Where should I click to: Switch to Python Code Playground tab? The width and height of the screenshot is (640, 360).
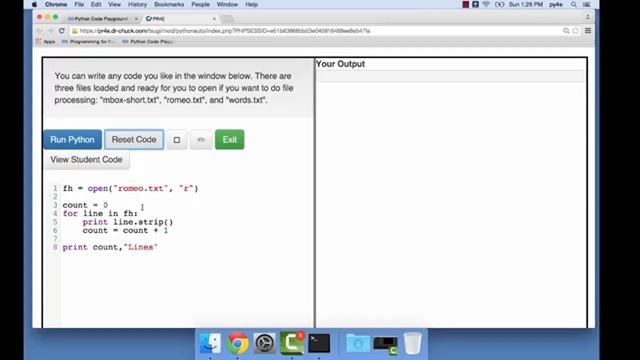pyautogui.click(x=101, y=19)
